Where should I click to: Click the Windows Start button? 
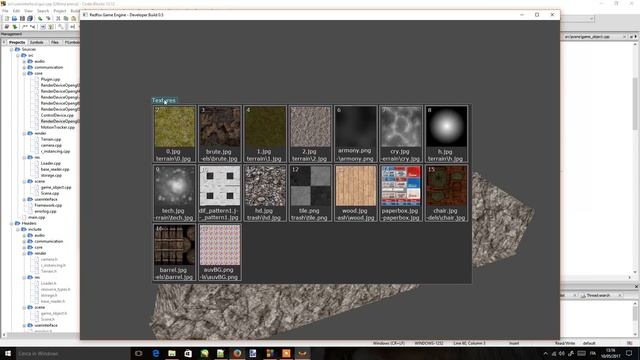(8, 353)
